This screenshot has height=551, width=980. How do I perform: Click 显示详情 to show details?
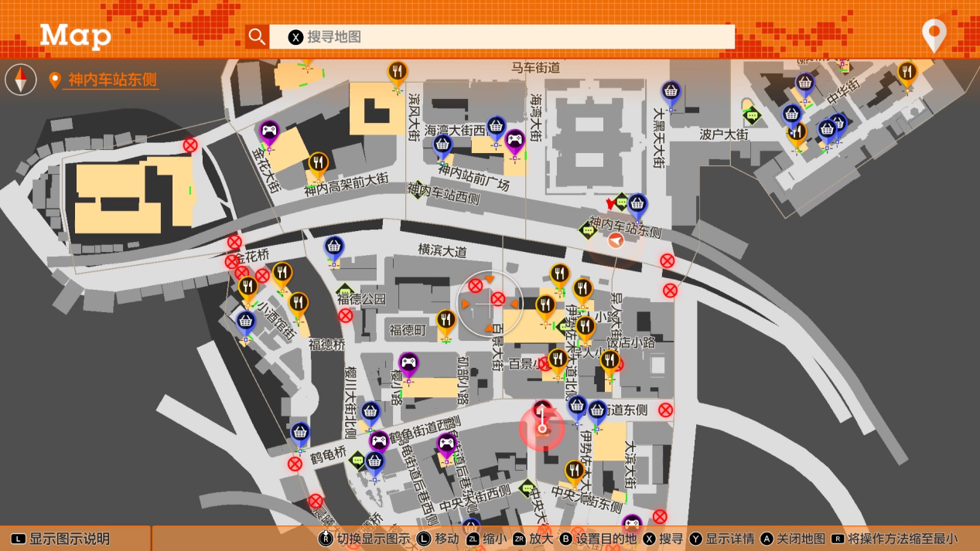coord(722,539)
